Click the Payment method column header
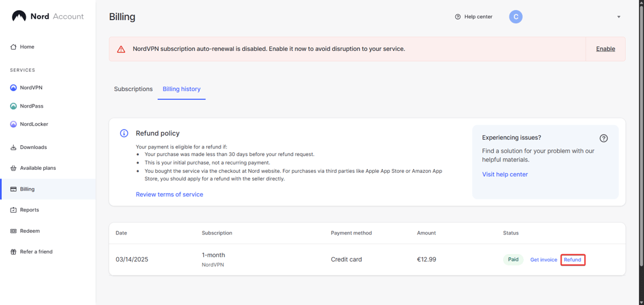This screenshot has height=305, width=644. tap(351, 233)
